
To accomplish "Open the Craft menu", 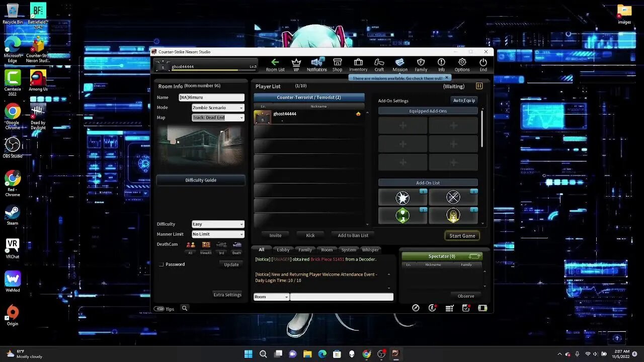I will [379, 65].
